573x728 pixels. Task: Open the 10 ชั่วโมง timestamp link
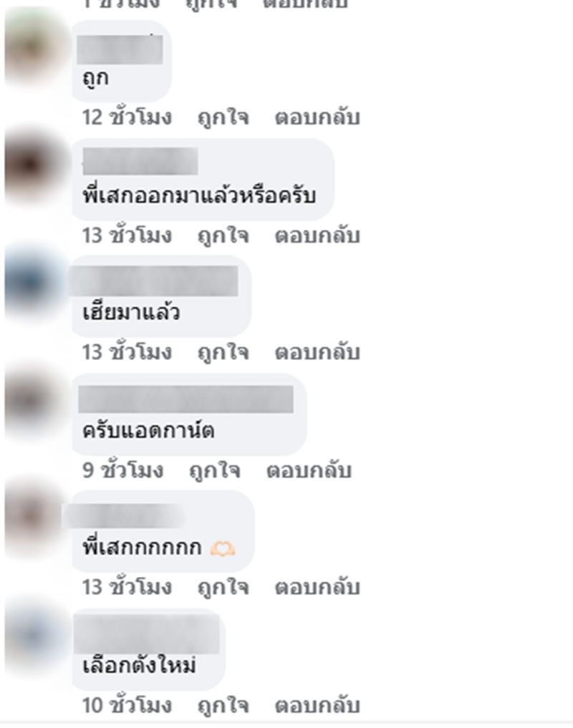point(127,706)
